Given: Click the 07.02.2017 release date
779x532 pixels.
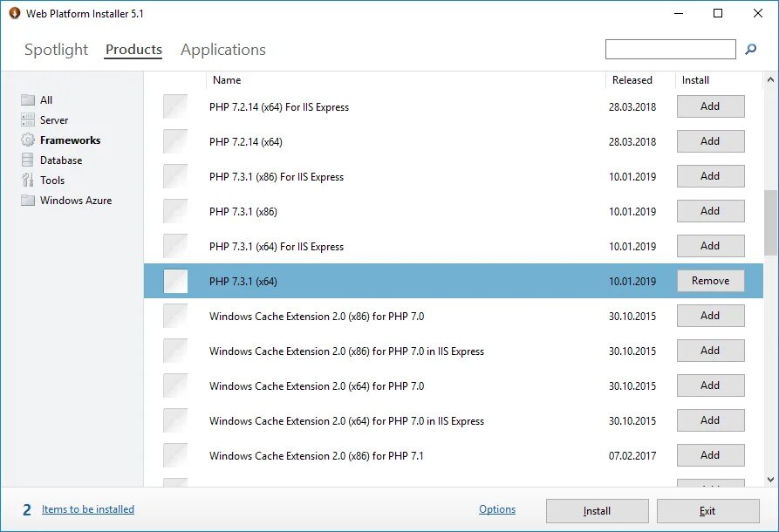Looking at the screenshot, I should (632, 455).
